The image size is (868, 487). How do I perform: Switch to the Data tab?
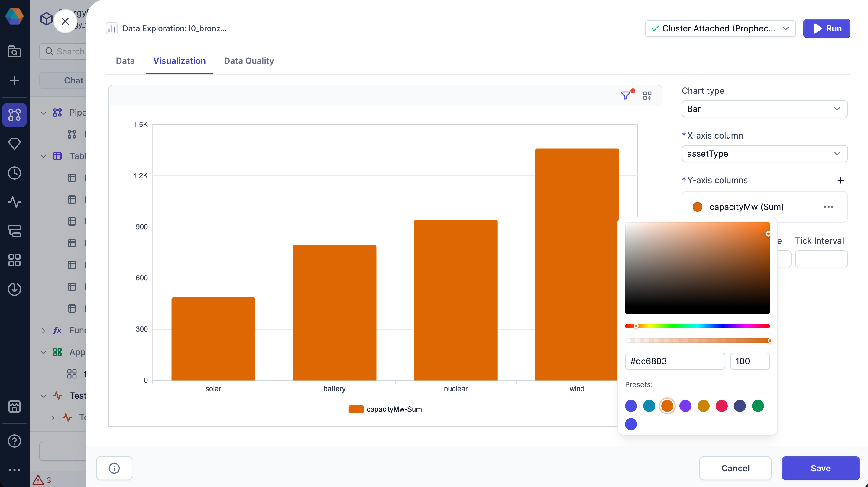point(125,61)
